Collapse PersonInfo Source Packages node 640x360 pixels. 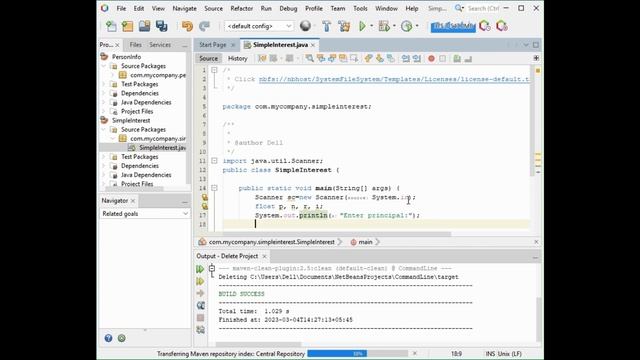pyautogui.click(x=104, y=66)
